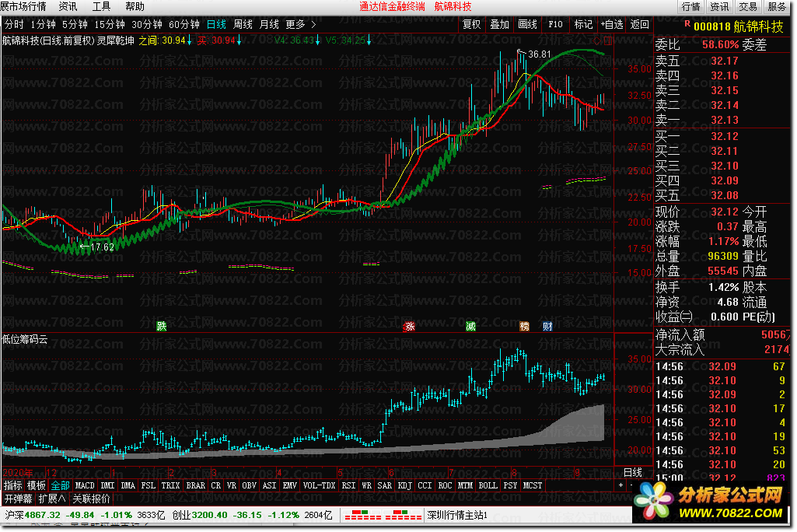Apply the VR indicator
Image resolution: width=797 pixels, height=532 pixels.
[x=232, y=485]
